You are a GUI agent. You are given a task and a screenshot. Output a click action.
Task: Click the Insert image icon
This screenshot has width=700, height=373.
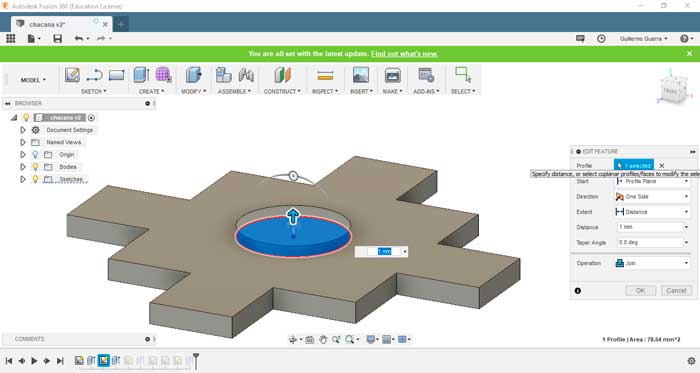tap(361, 75)
